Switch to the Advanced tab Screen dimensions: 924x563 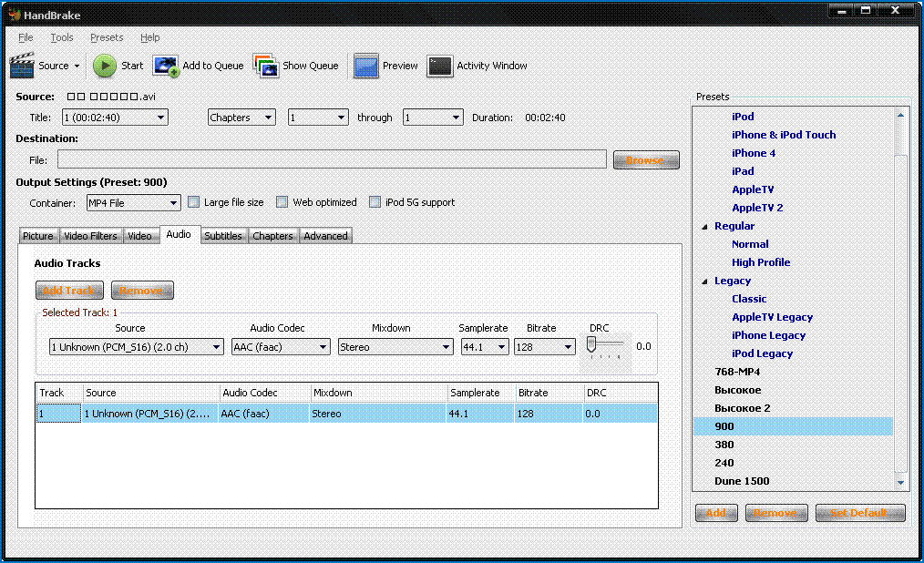[x=326, y=236]
